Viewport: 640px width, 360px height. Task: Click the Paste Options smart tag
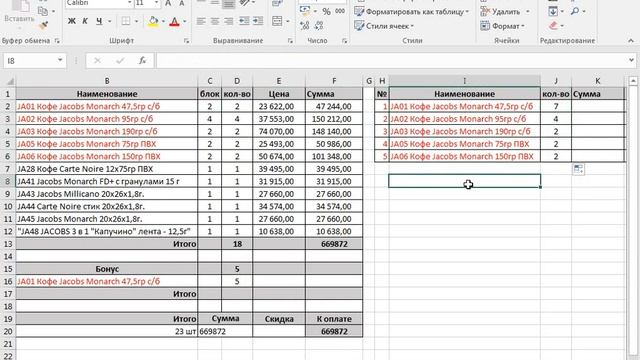(x=578, y=169)
